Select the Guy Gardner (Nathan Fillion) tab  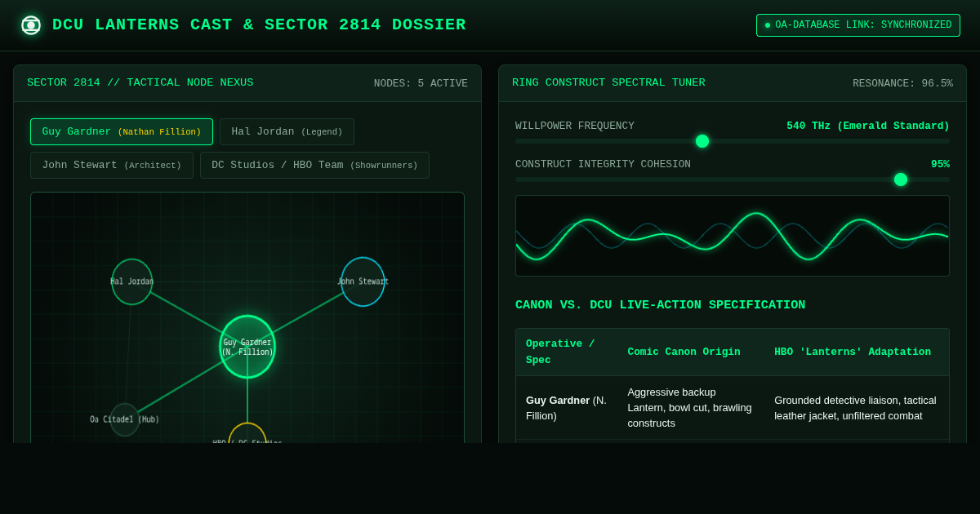tap(122, 131)
